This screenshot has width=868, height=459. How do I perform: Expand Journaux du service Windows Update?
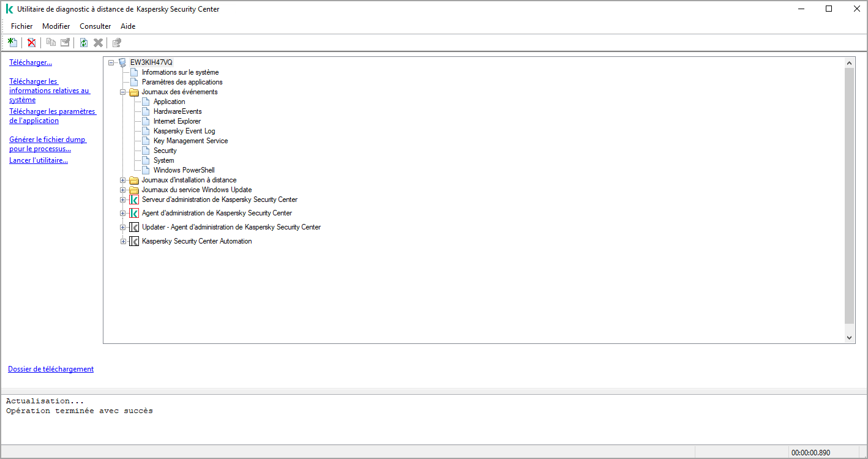[123, 190]
